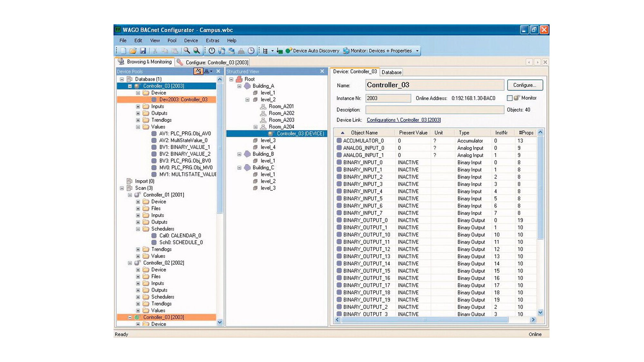The image size is (644, 362).
Task: Toggle monitoring on the BINARY_INPUT_0 row icon
Action: (339, 162)
